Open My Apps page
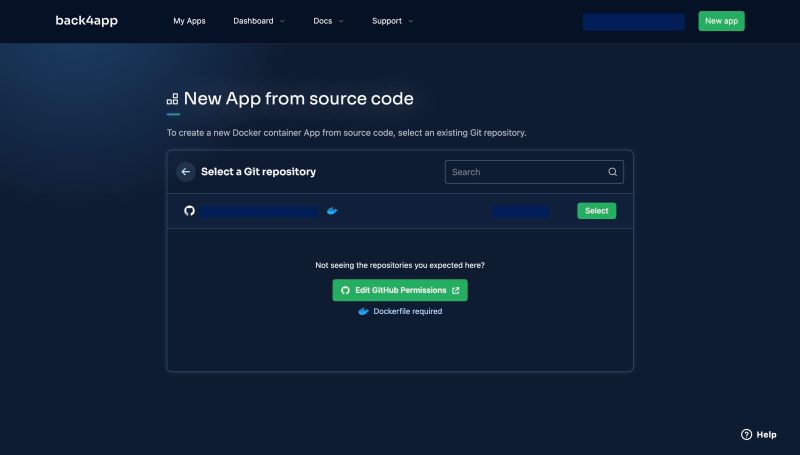Image resolution: width=800 pixels, height=455 pixels. (189, 21)
